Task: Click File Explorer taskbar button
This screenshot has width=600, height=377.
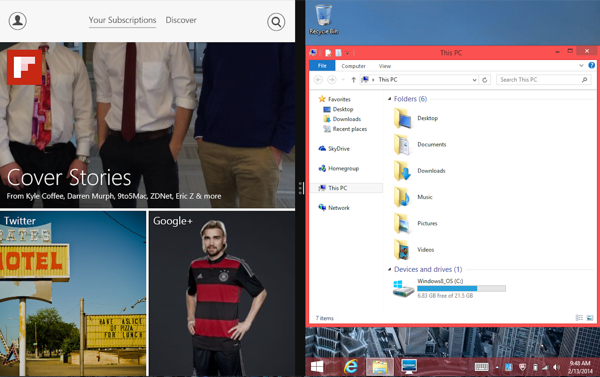Action: (x=380, y=367)
